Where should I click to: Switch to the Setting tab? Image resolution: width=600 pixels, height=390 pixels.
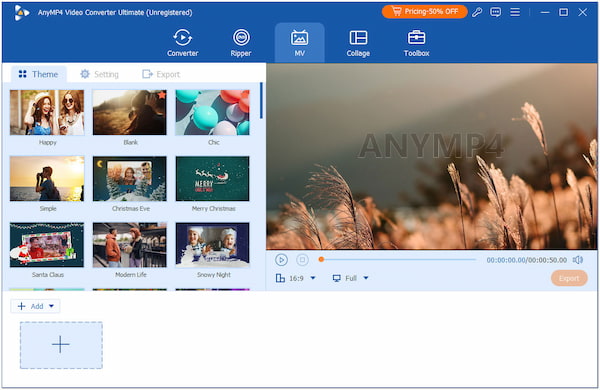pos(99,74)
